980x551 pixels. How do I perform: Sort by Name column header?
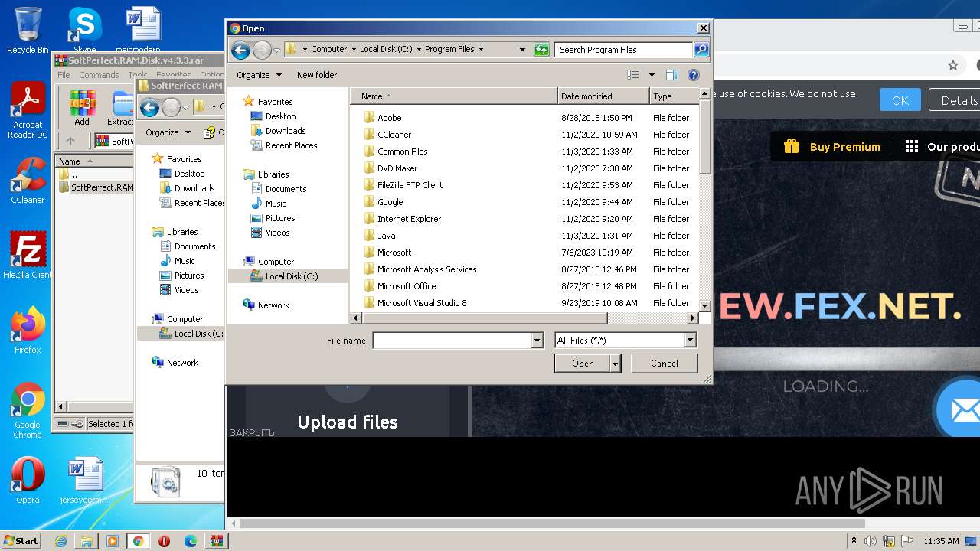tap(454, 96)
